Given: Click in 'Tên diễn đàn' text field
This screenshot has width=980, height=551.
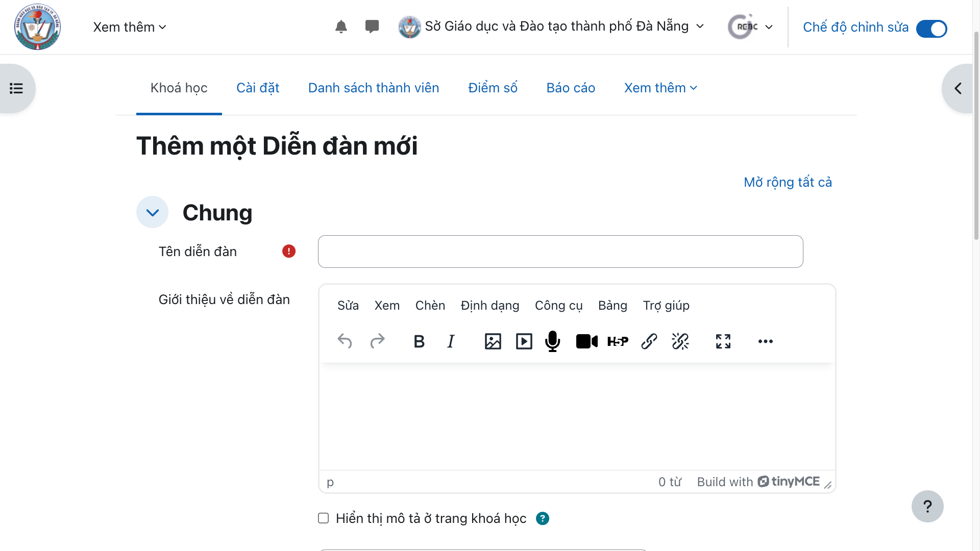Looking at the screenshot, I should coord(560,252).
